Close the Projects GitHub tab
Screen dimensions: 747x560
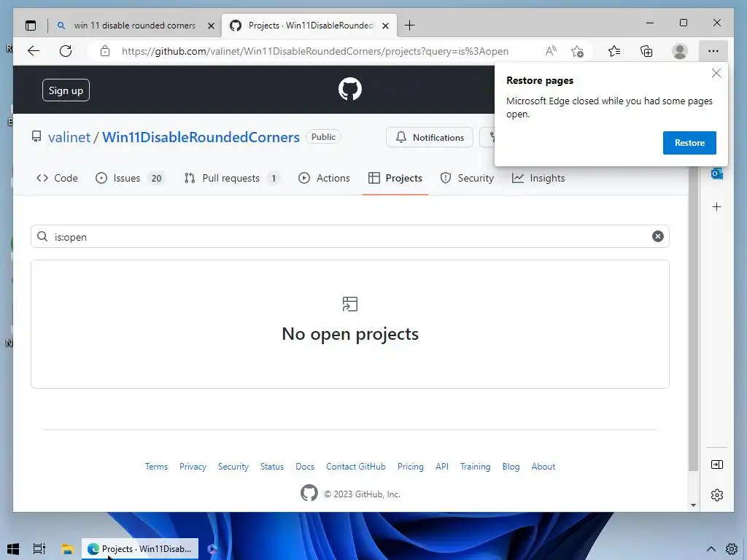pos(385,26)
